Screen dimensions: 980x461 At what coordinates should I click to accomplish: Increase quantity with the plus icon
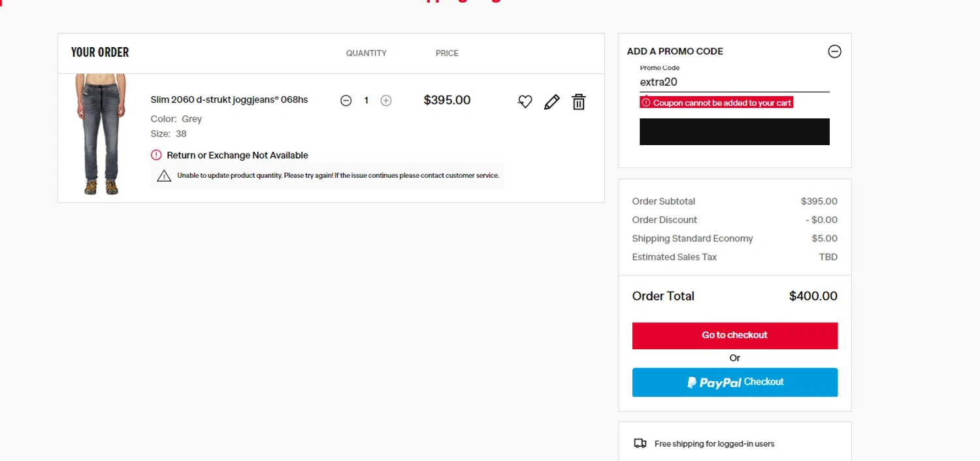click(x=386, y=101)
